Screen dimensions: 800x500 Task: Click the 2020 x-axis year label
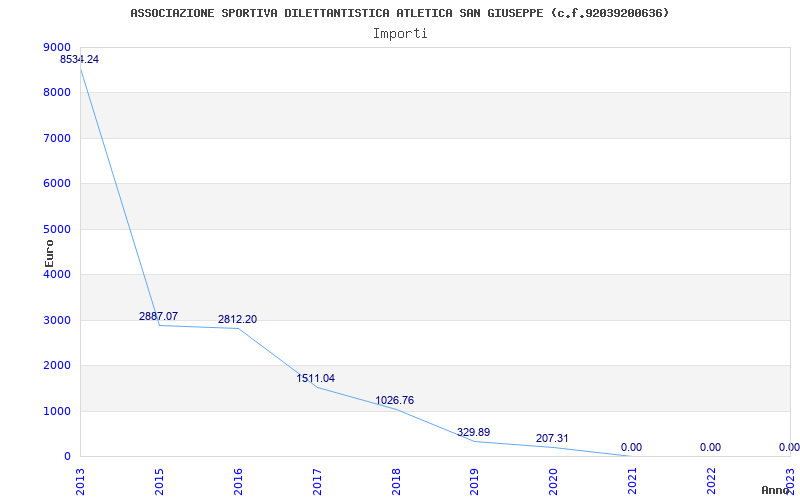click(554, 482)
